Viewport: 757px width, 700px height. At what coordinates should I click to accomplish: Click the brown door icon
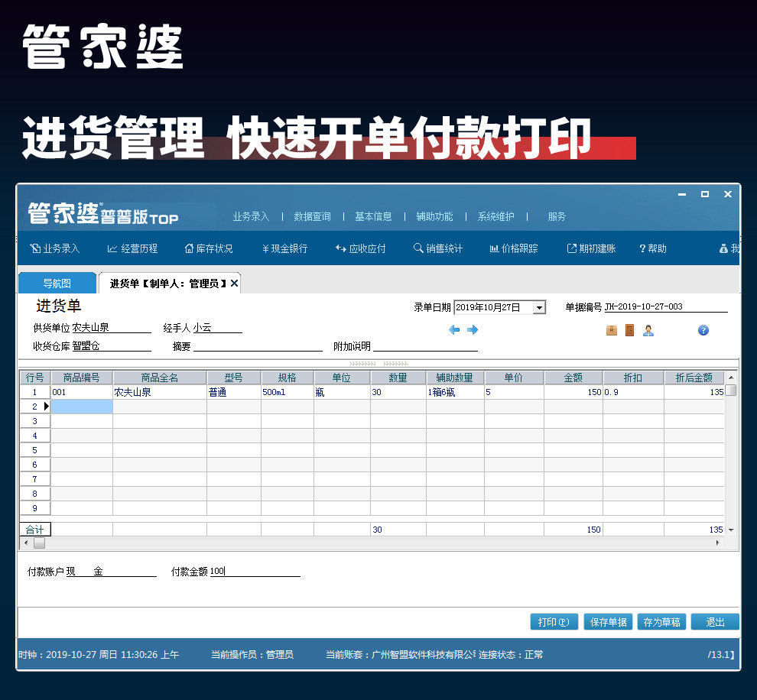pos(629,330)
